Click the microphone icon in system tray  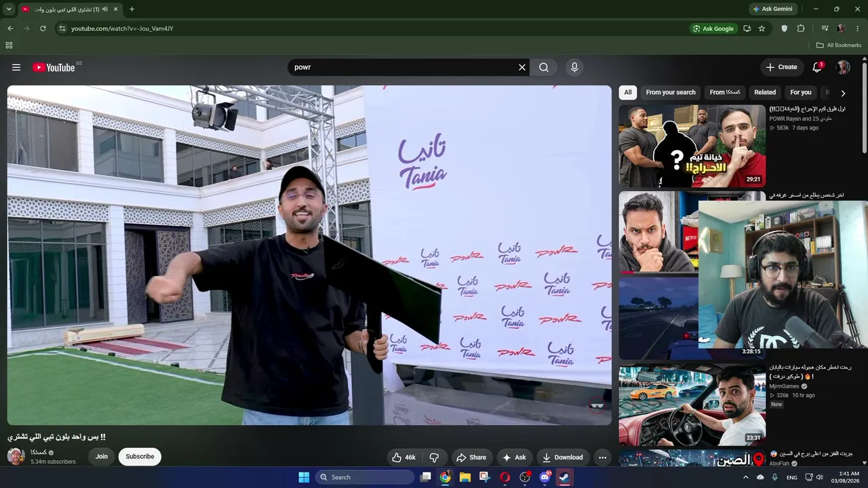774,477
